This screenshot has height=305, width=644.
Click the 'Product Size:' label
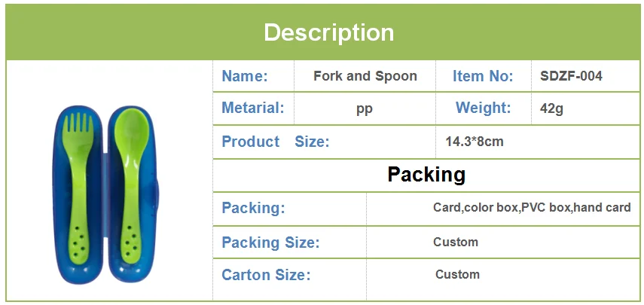pyautogui.click(x=276, y=142)
